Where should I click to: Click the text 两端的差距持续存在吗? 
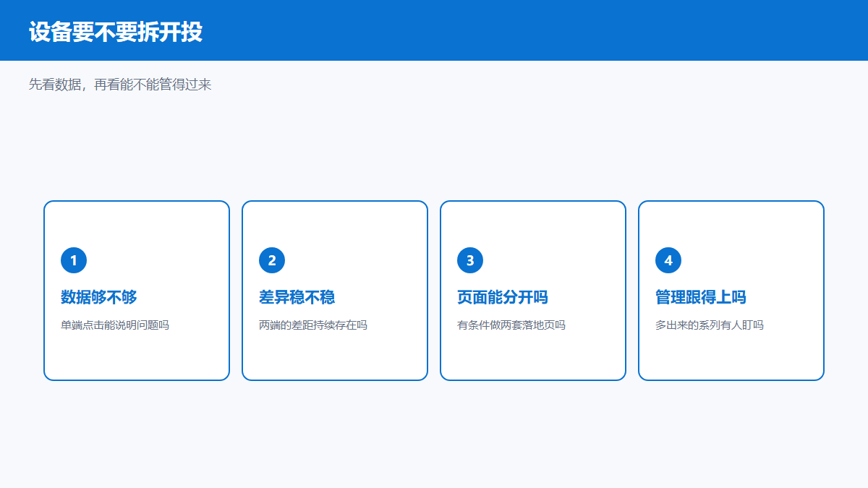point(313,325)
